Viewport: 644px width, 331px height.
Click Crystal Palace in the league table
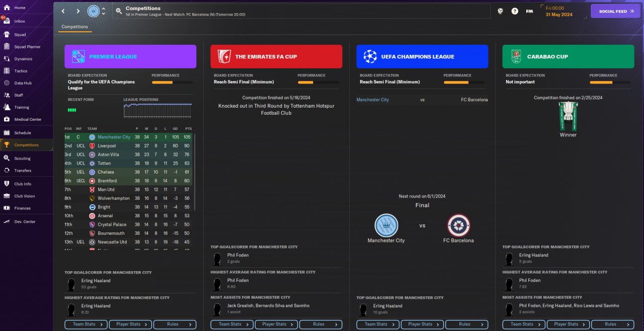[x=112, y=224]
